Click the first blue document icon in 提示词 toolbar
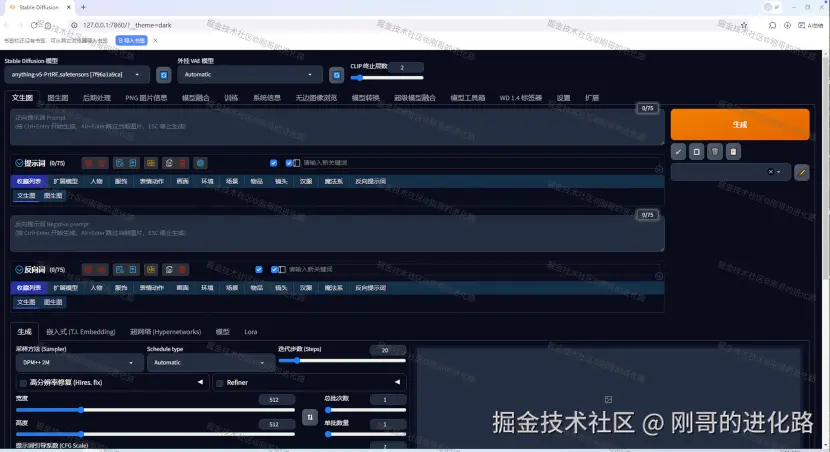 pyautogui.click(x=120, y=163)
